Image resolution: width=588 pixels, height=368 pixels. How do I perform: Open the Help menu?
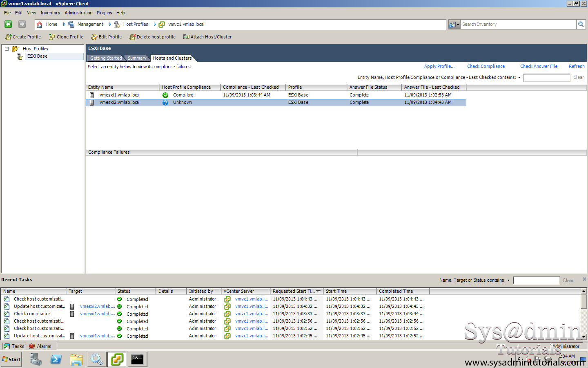coord(120,13)
